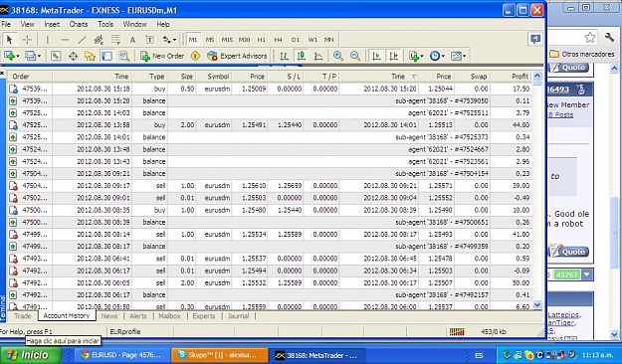This screenshot has width=622, height=364.
Task: Click the Inicio start button
Action: (31, 355)
